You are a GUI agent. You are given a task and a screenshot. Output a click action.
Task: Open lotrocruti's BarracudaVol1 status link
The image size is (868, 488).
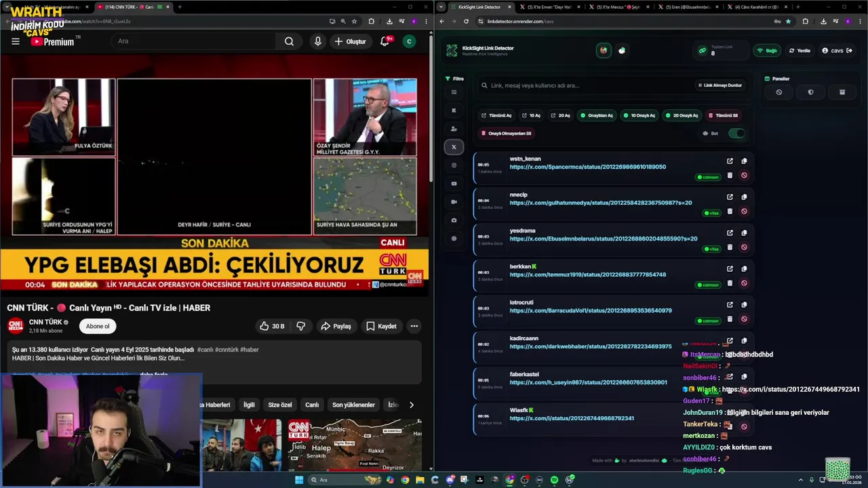[591, 310]
